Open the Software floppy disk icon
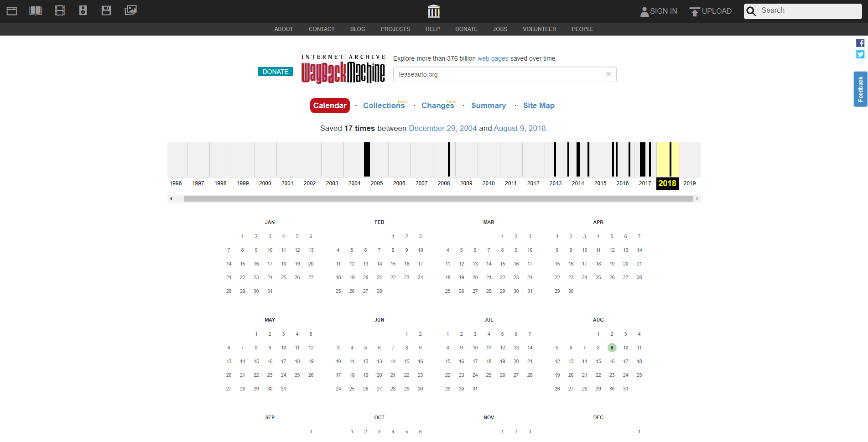868x442 pixels. tap(106, 10)
